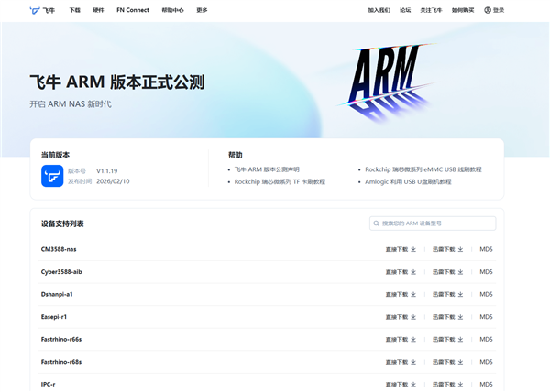Select the Fastrhino-r68s device name

(x=61, y=362)
